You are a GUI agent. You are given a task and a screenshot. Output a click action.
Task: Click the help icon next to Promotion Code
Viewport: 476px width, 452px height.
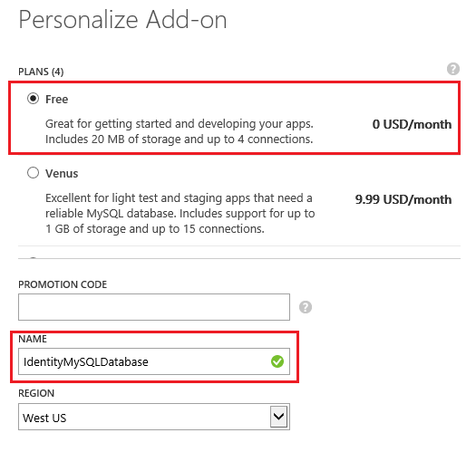pyautogui.click(x=306, y=307)
